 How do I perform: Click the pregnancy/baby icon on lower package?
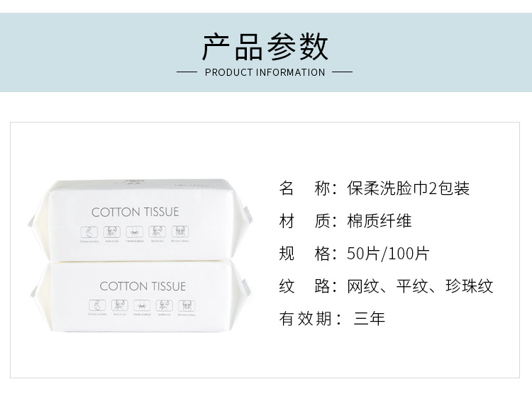[96, 306]
